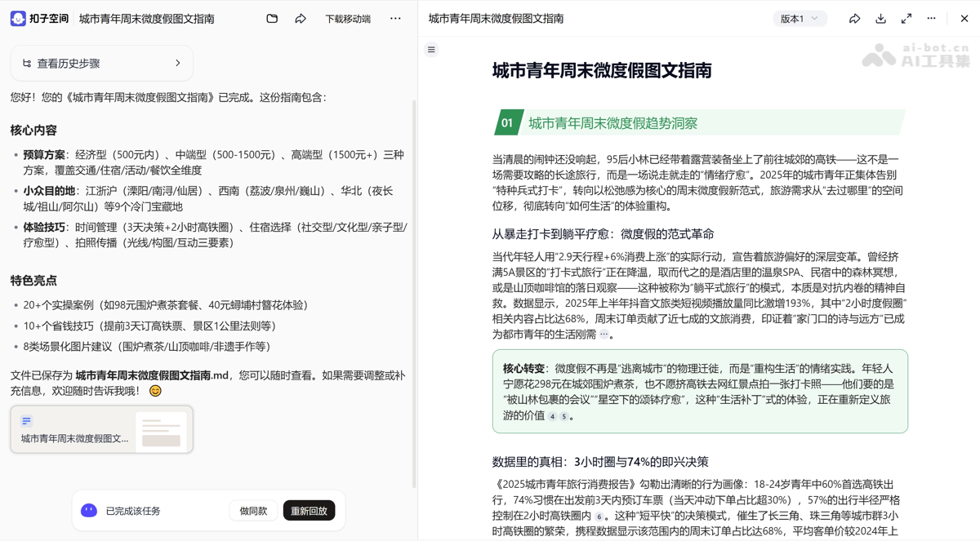Expand preview with the diagonal arrows icon
980x541 pixels.
(906, 18)
